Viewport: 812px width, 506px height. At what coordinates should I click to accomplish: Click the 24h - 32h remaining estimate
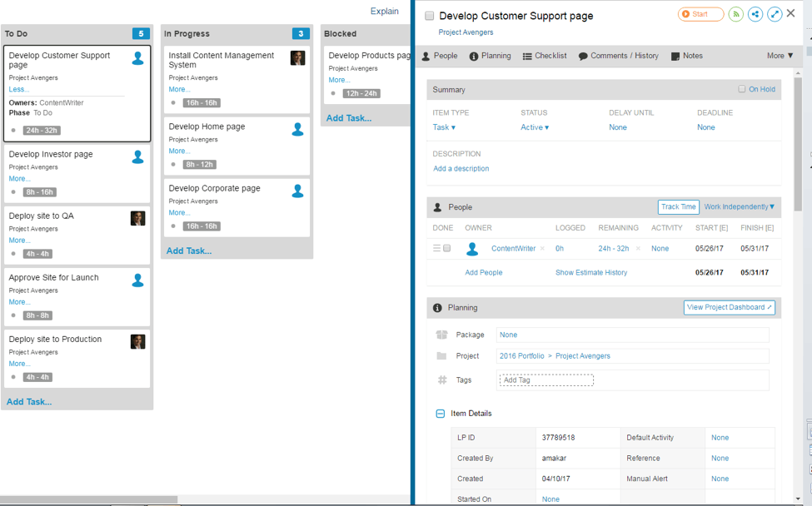coord(614,249)
